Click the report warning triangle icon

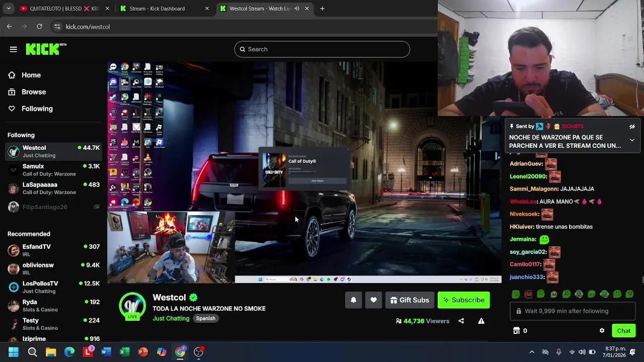coord(481,321)
